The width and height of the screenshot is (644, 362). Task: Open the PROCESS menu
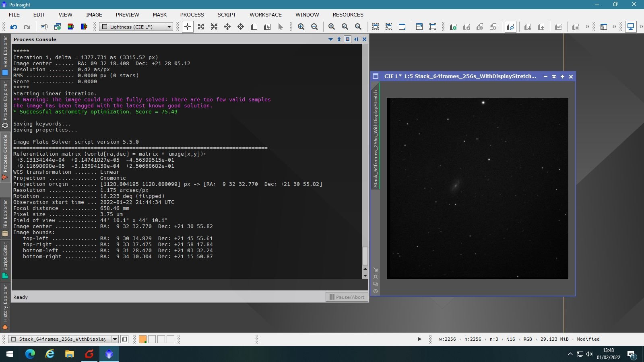coord(192,14)
